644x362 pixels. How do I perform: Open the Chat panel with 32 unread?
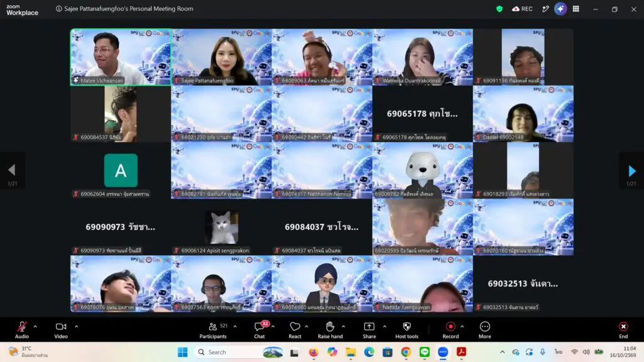[260, 330]
